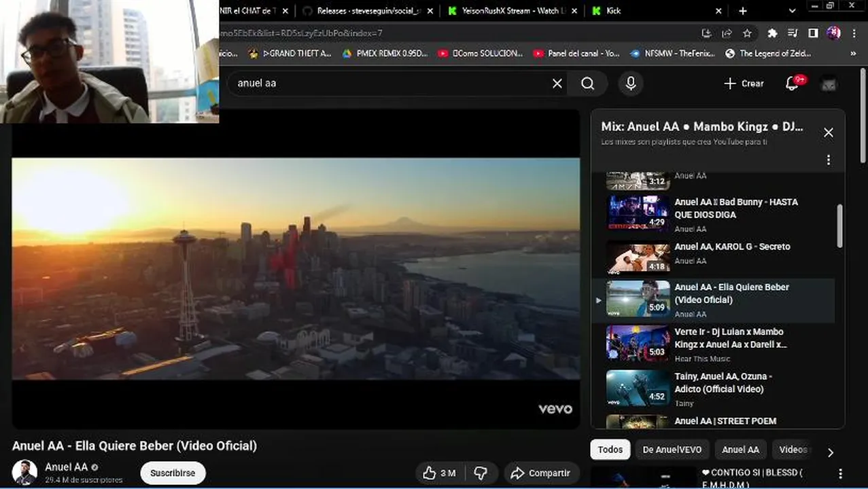Click the magnifier search button

coord(588,84)
